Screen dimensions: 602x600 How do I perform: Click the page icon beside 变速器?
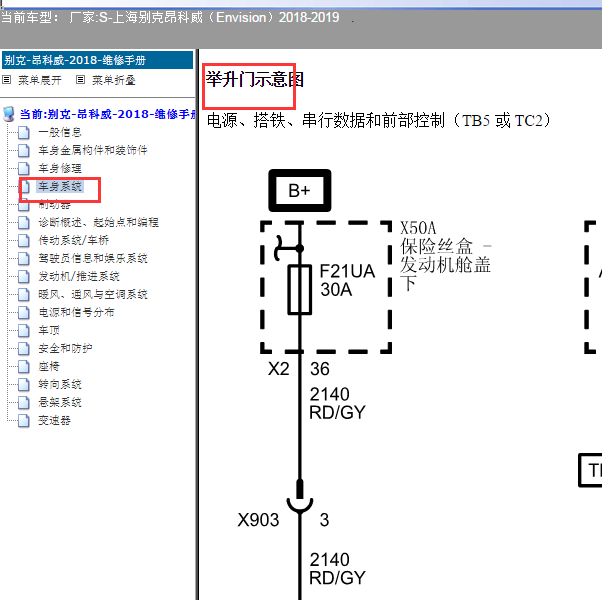click(x=24, y=420)
